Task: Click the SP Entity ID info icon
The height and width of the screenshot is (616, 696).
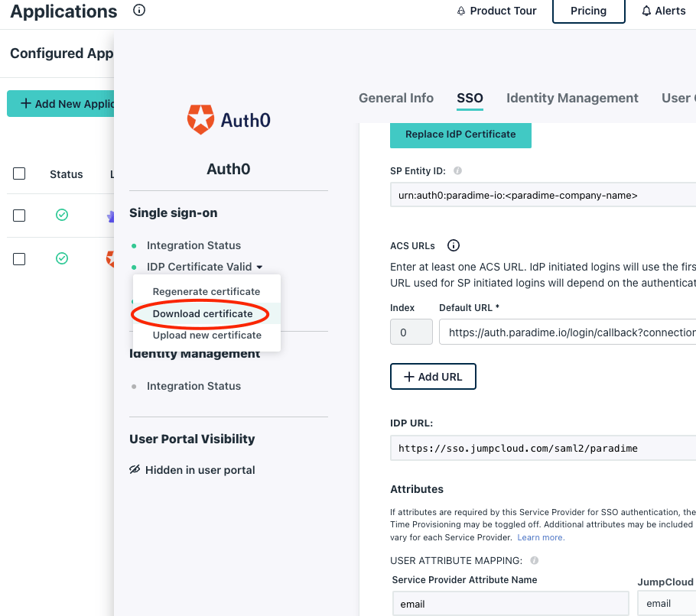Action: (457, 170)
